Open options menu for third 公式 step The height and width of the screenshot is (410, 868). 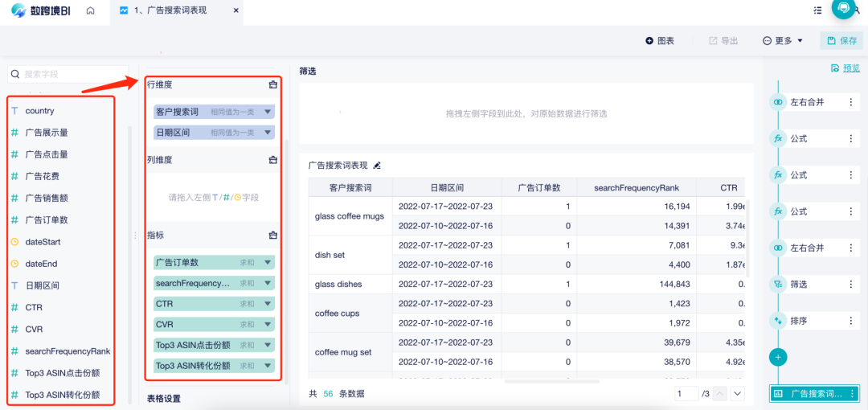pyautogui.click(x=851, y=211)
